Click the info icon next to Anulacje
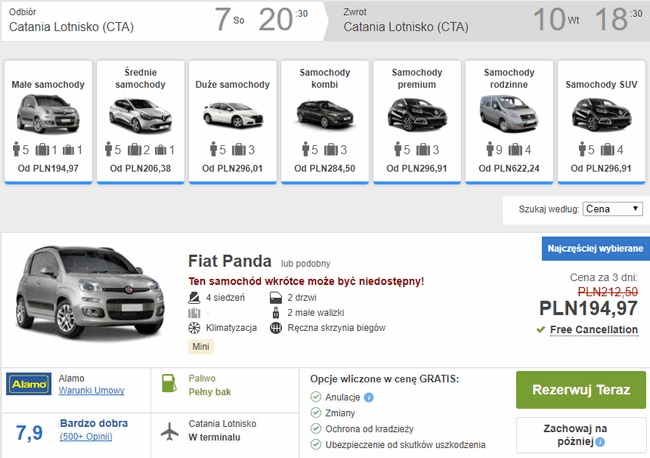Viewport: 650px width, 458px height. [x=369, y=397]
